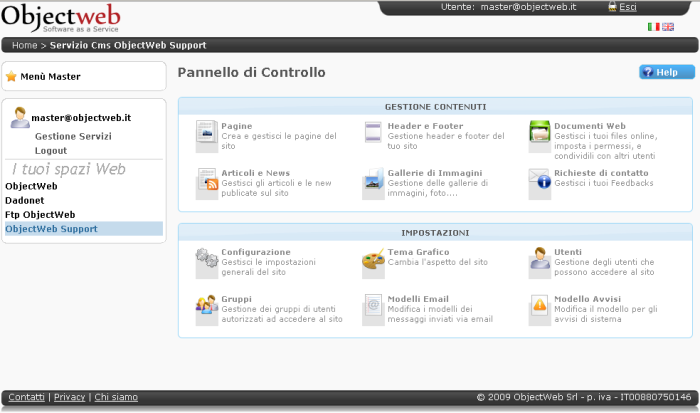
Task: Select Dadonet from web spaces list
Action: [x=27, y=200]
